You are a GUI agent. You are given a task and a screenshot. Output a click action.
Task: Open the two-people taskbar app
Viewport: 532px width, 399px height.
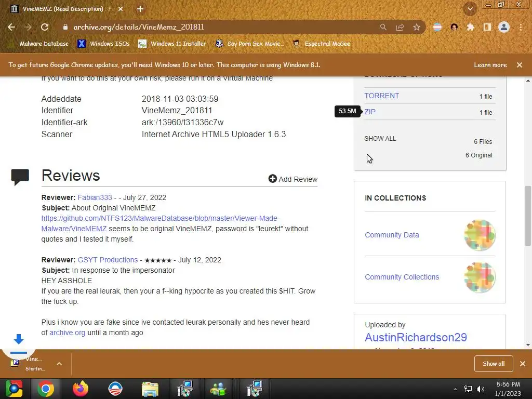pyautogui.click(x=219, y=389)
